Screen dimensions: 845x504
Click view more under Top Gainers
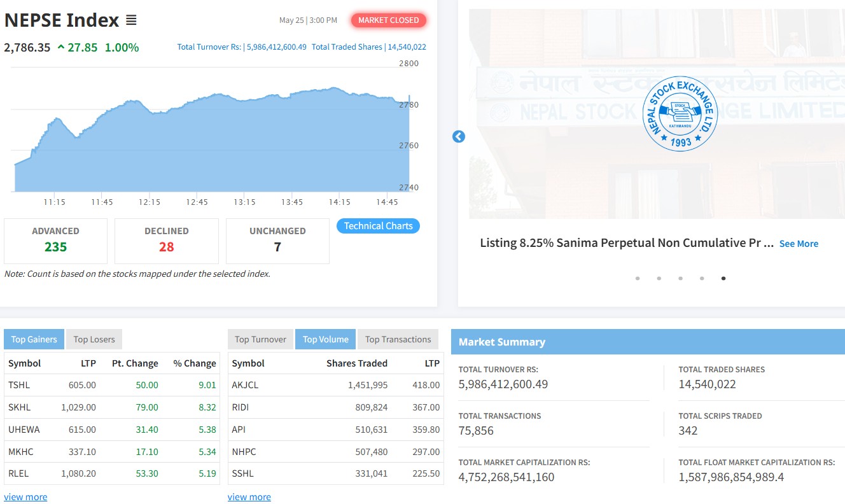[x=25, y=497]
